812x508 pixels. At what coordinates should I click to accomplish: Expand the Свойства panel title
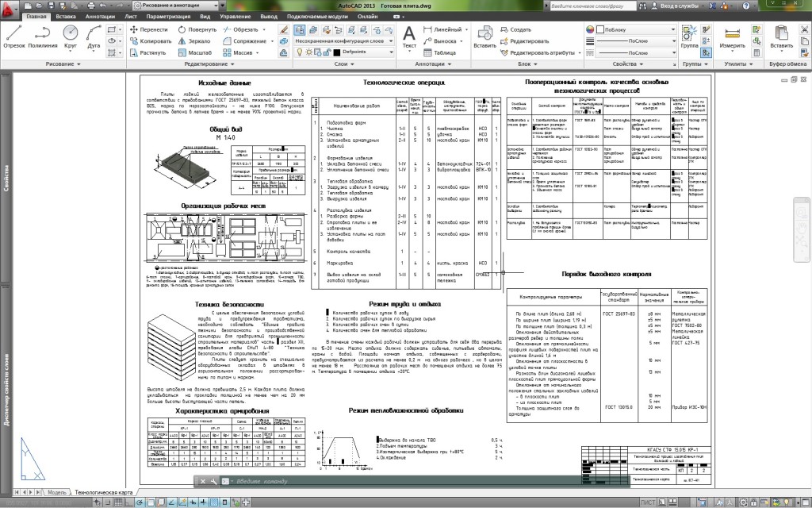coord(627,63)
